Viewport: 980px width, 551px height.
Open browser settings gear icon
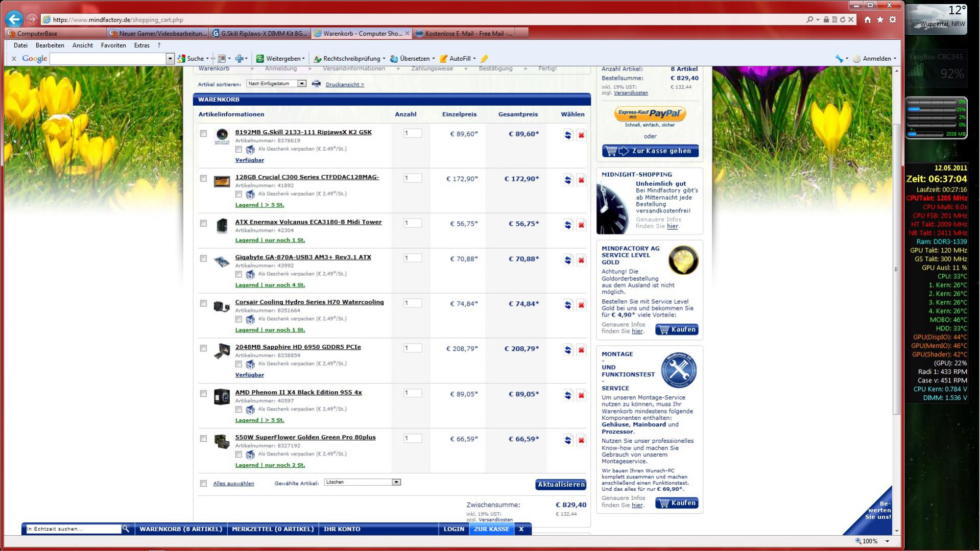[x=893, y=19]
